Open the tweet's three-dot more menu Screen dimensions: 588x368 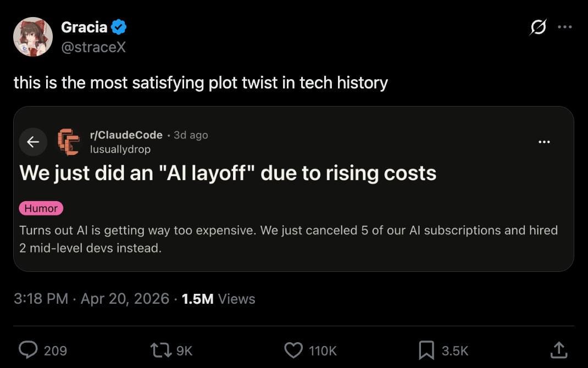click(565, 27)
